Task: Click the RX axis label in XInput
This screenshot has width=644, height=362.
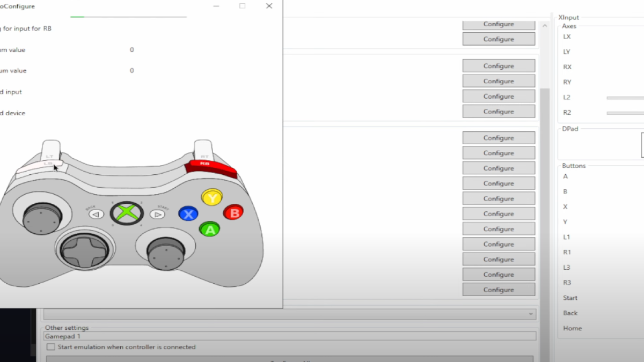Action: coord(567,67)
